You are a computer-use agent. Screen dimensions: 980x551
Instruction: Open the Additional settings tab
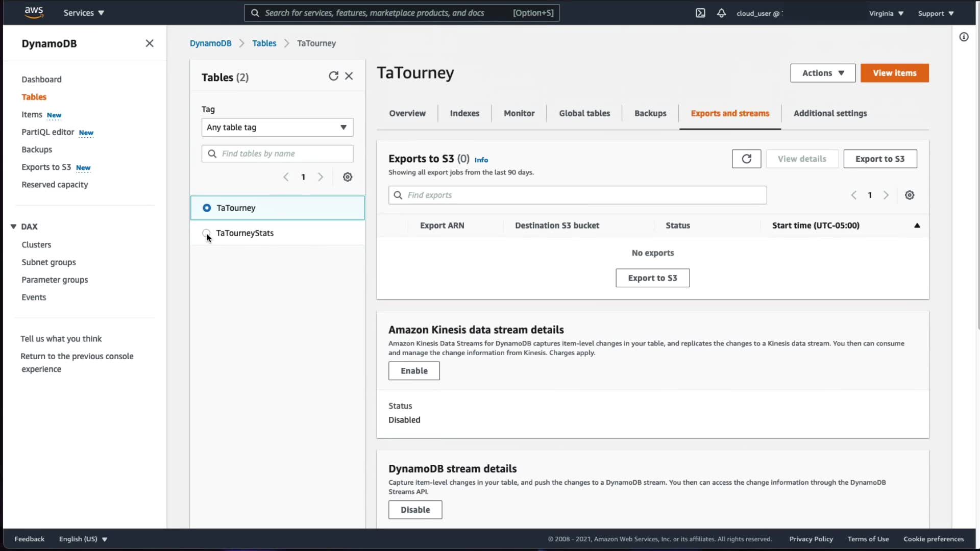coord(830,113)
